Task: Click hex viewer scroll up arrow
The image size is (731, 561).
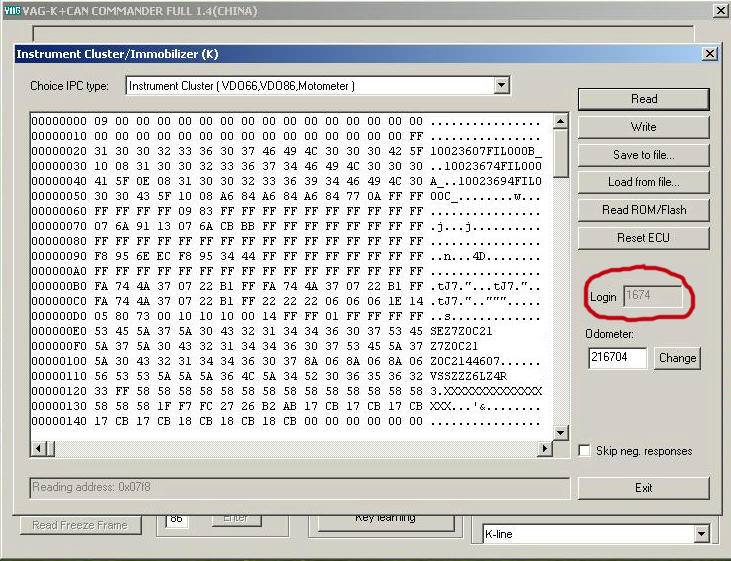Action: [560, 121]
